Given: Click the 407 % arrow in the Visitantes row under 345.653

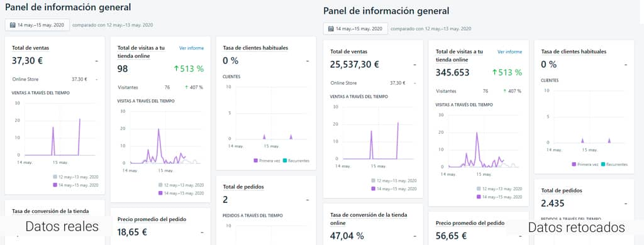Looking at the screenshot, I should pyautogui.click(x=505, y=91).
